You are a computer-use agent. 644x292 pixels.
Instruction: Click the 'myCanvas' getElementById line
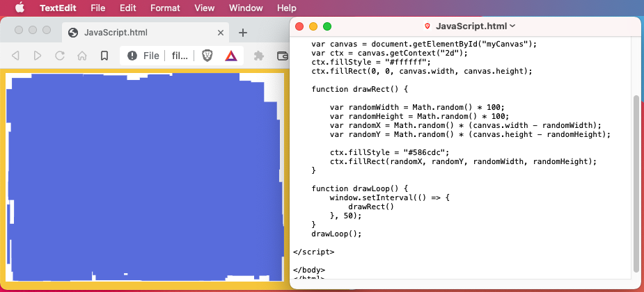click(424, 44)
